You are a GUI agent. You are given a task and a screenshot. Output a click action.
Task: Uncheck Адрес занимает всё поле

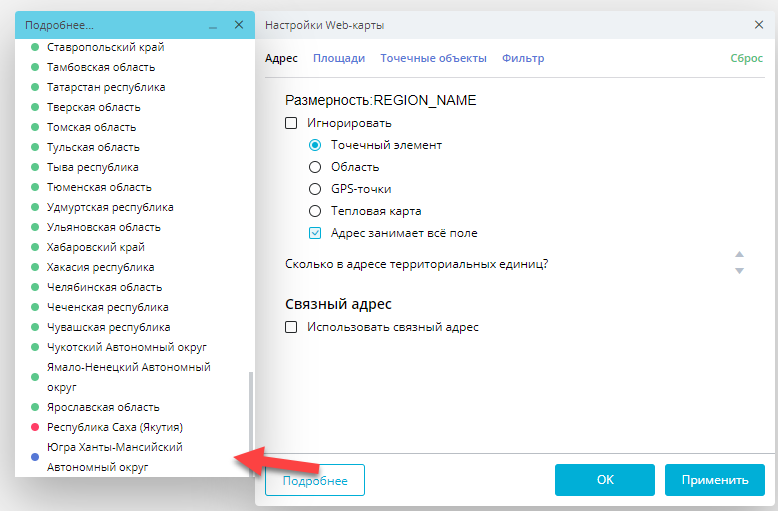click(315, 233)
